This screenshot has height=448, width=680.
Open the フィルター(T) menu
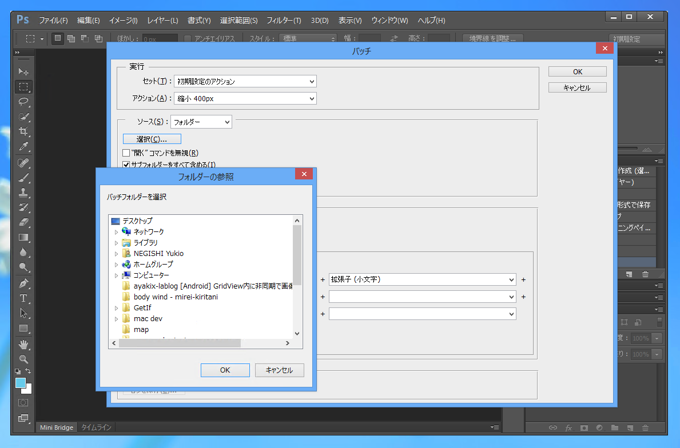[284, 20]
